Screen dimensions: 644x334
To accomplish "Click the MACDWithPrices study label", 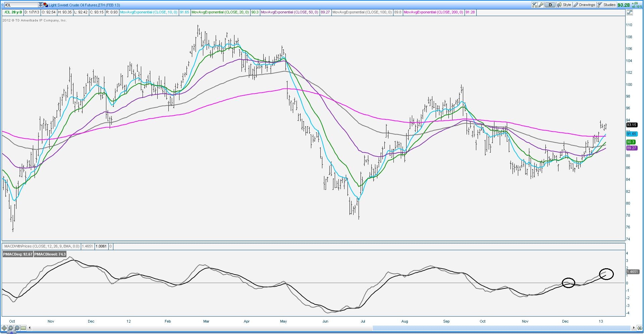I will pos(42,246).
